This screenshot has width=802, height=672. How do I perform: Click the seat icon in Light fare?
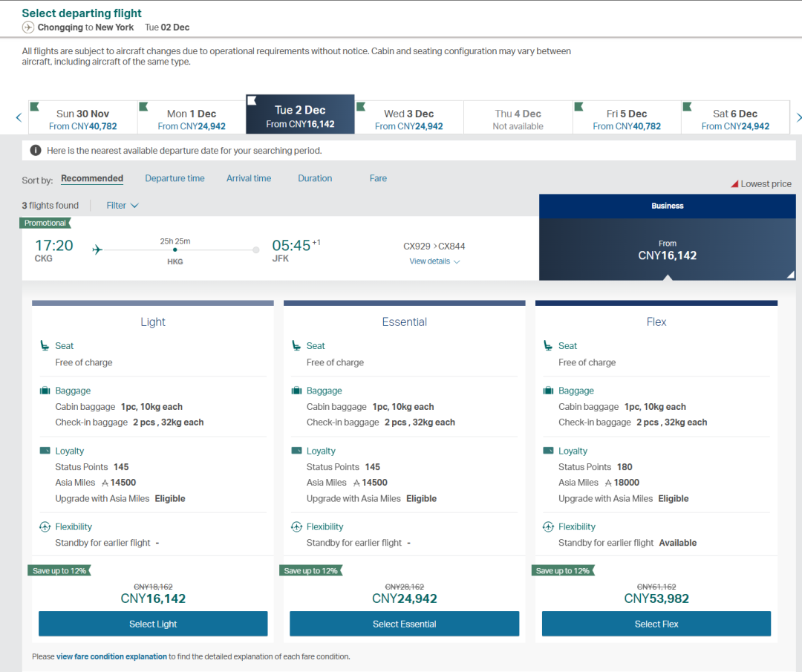point(45,346)
